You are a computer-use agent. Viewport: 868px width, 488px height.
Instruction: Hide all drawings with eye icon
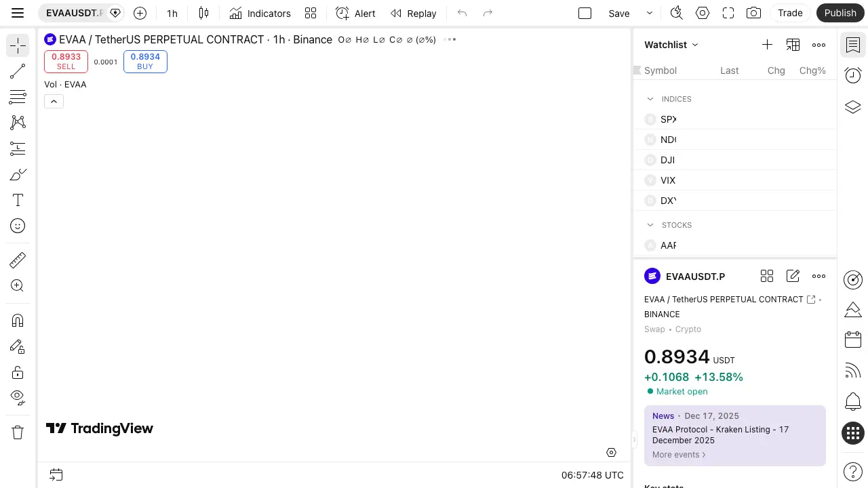tap(18, 398)
